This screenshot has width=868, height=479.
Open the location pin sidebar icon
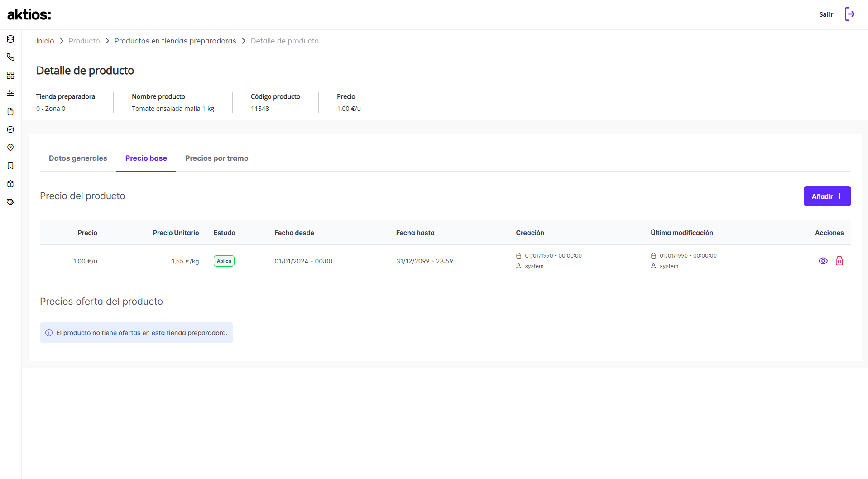[x=10, y=148]
